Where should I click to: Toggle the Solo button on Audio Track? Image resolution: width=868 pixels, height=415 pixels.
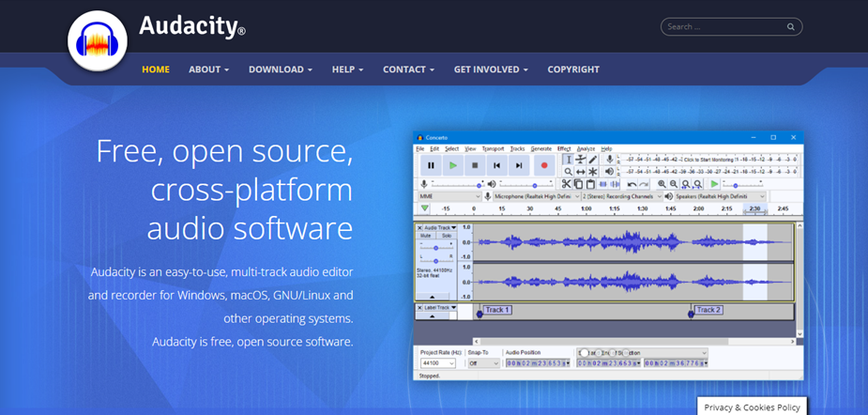pos(445,237)
